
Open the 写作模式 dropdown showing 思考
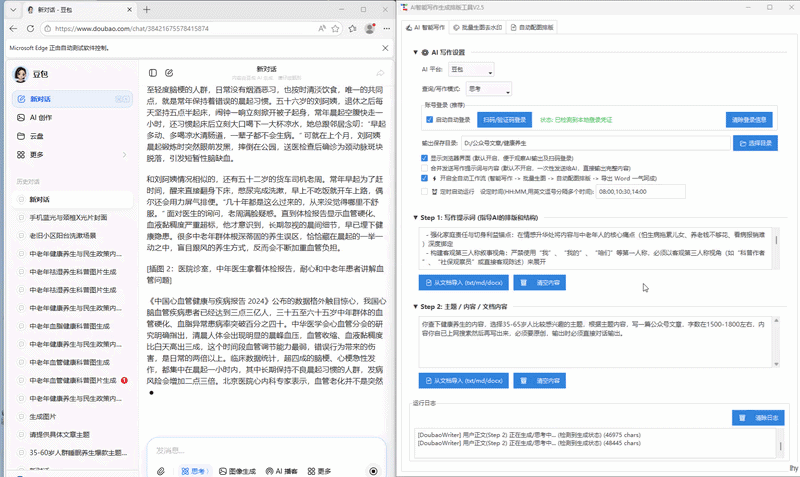point(489,89)
